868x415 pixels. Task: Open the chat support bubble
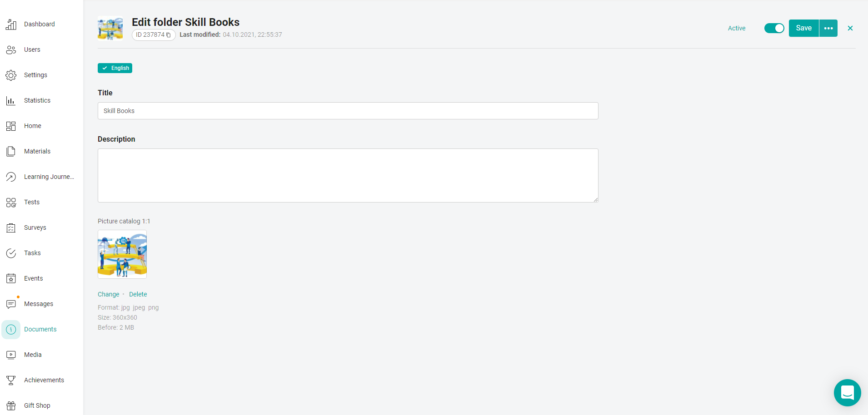coord(847,393)
